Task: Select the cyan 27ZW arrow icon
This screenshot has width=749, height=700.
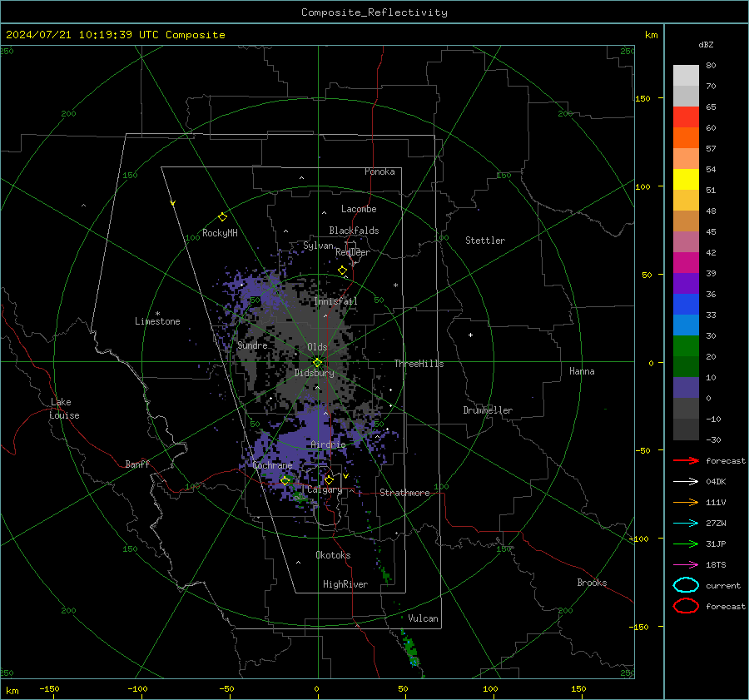Action: tap(686, 524)
